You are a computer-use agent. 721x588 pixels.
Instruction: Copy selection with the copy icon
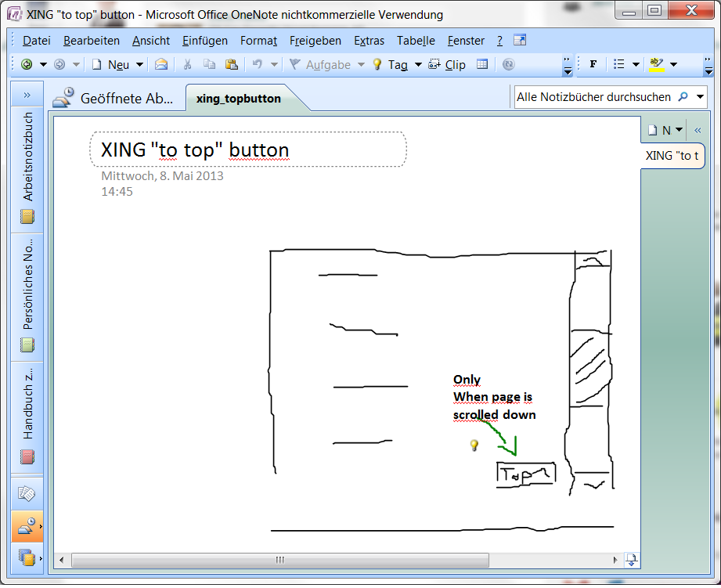(209, 65)
